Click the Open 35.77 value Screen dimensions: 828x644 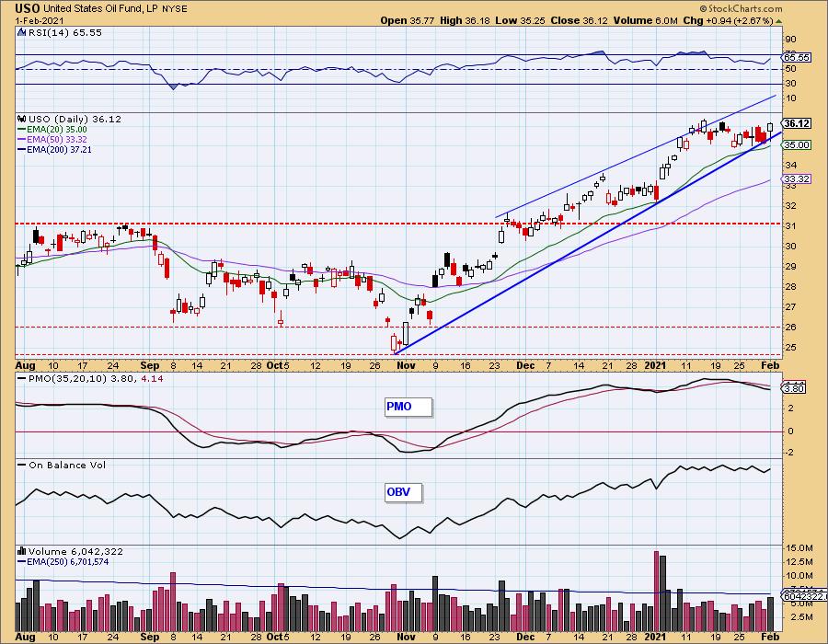coord(408,21)
